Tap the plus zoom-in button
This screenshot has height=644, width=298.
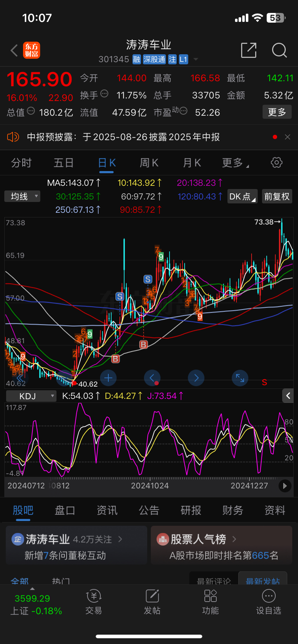(x=108, y=378)
